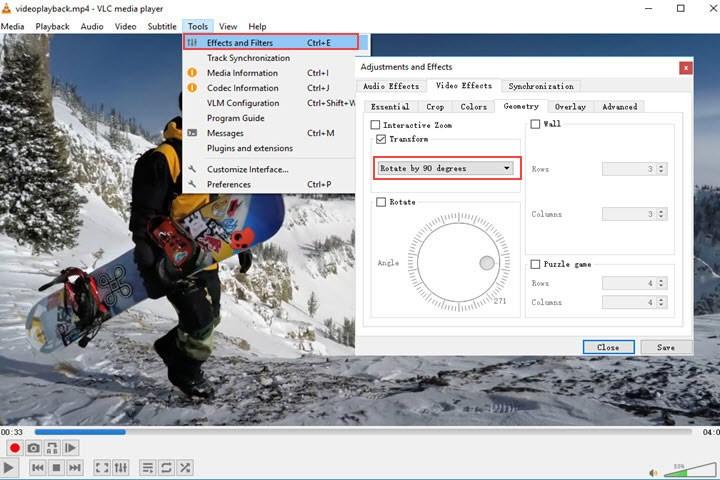Image resolution: width=720 pixels, height=480 pixels.
Task: Adjust the Puzzle game Rows stepper arrows
Action: tap(661, 283)
